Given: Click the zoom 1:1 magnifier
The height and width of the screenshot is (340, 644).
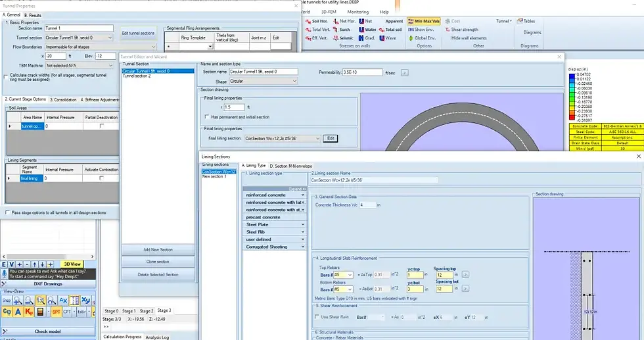Looking at the screenshot, I should coord(40,301).
